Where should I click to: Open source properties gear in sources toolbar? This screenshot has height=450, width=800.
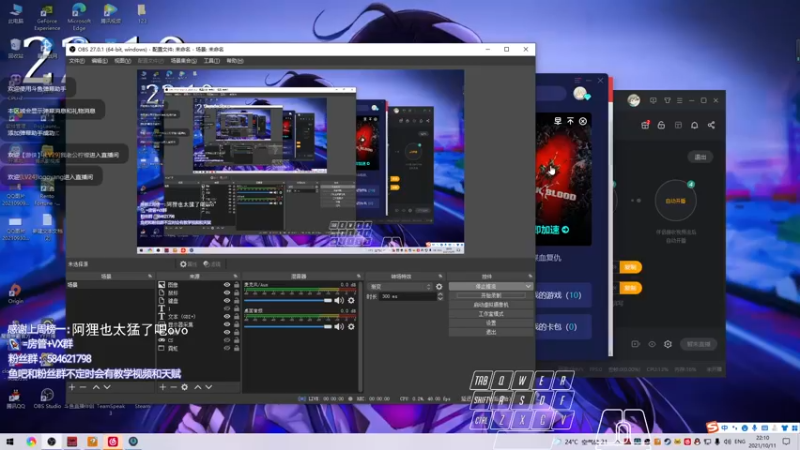[x=185, y=387]
